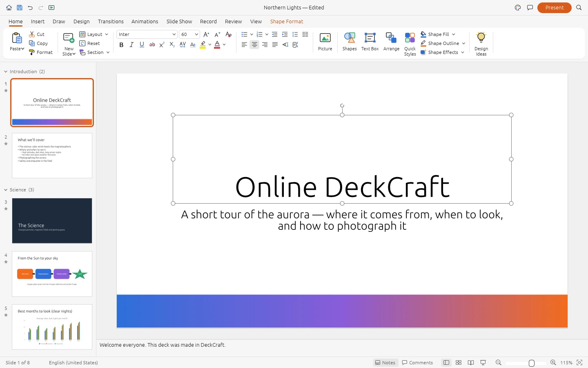
Task: Click the Copy button
Action: click(38, 43)
